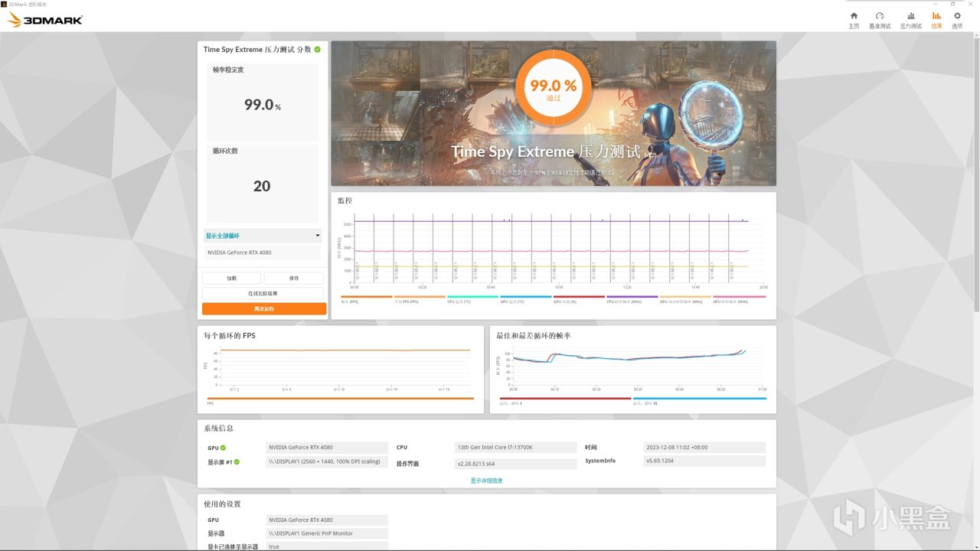
Task: Expand the 显示详细信息 show details link
Action: [486, 481]
